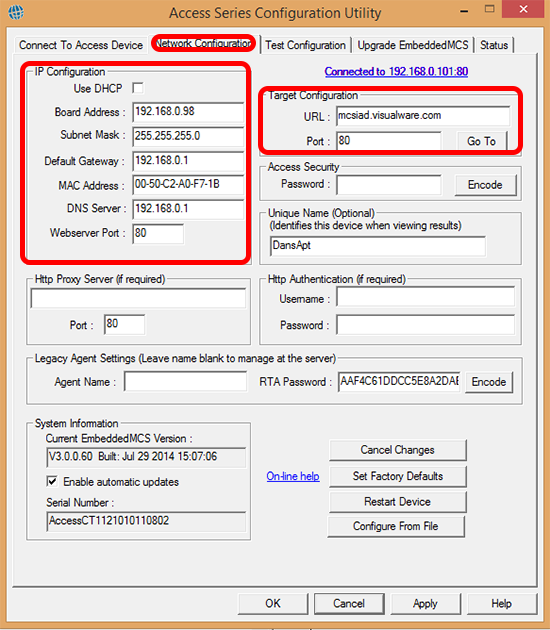Click the Target URL input field
Screen dimensions: 550x630
click(423, 116)
